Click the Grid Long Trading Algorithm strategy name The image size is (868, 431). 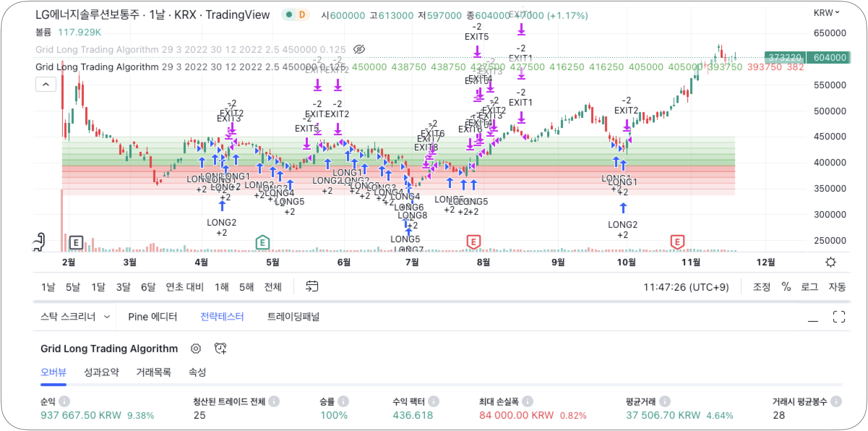(109, 349)
